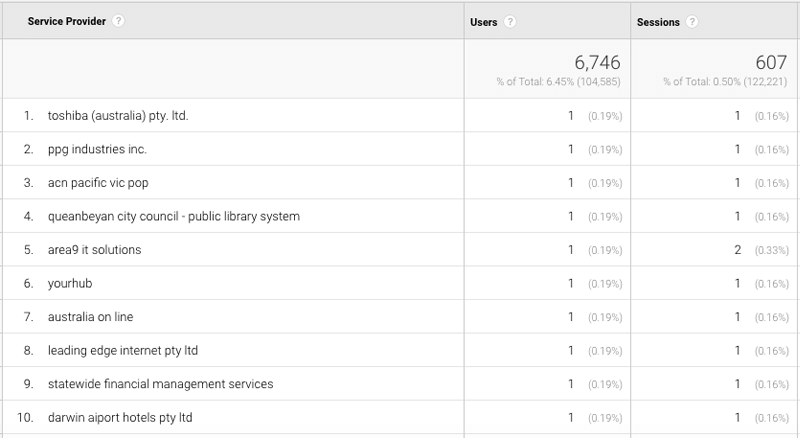Click sessions 0.33% in area9 row
Screen dimensions: 800x438
pyautogui.click(x=771, y=251)
